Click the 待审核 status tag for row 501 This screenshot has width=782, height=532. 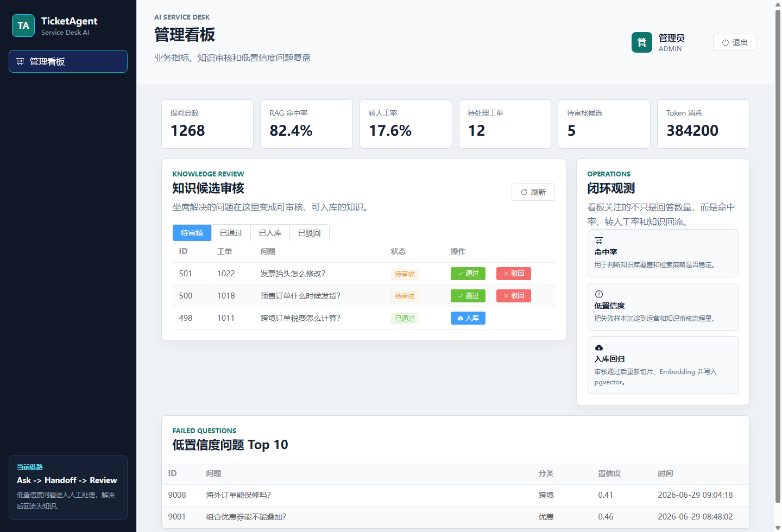click(x=405, y=274)
